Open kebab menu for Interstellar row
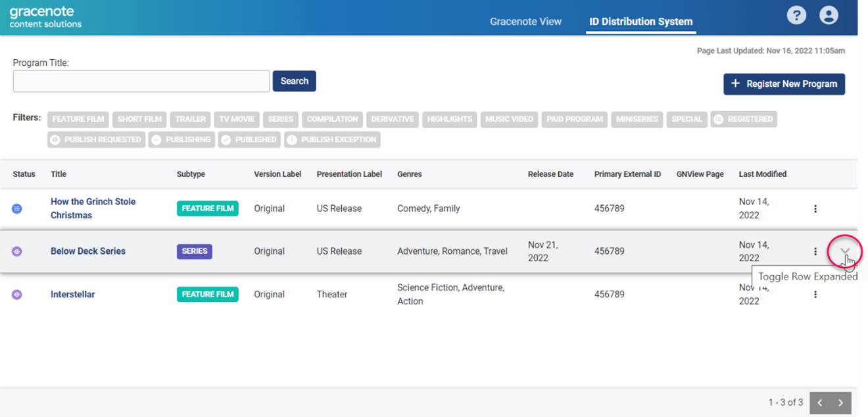Viewport: 868px width, 417px height. [x=815, y=295]
